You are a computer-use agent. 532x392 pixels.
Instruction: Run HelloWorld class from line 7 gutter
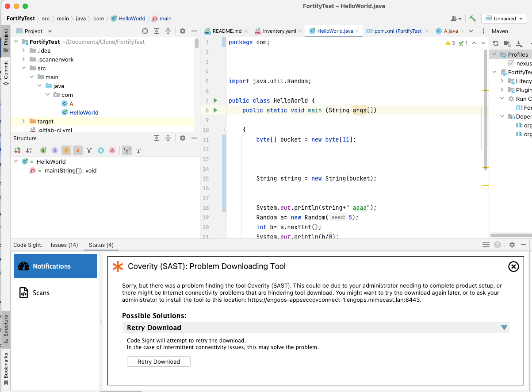coord(216,100)
